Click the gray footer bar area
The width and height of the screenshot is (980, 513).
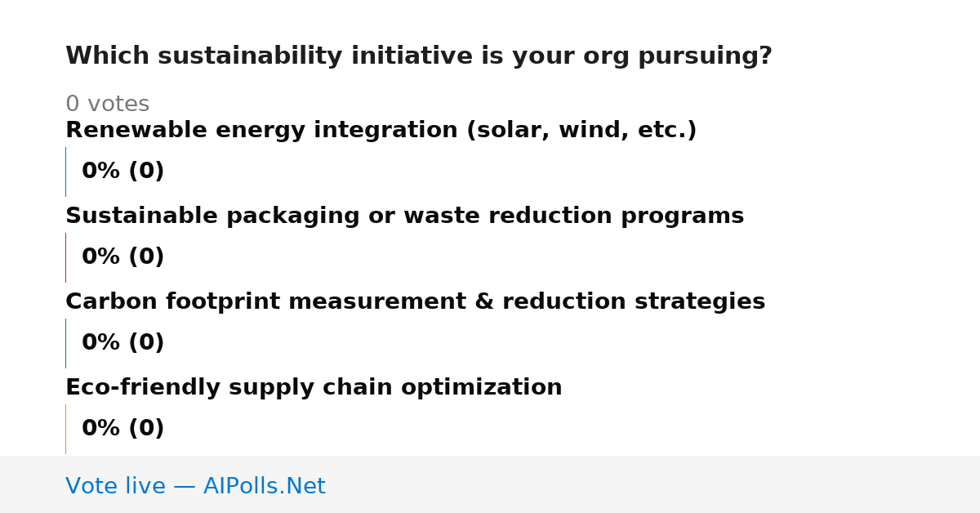(490, 484)
